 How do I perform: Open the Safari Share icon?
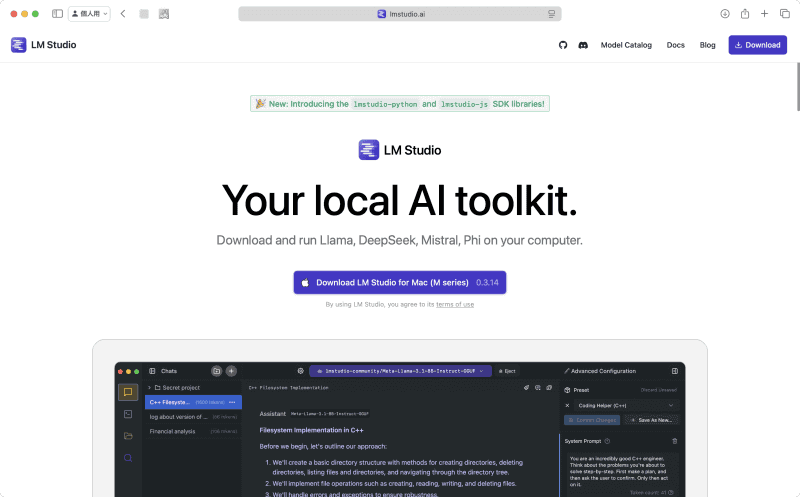[x=745, y=14]
